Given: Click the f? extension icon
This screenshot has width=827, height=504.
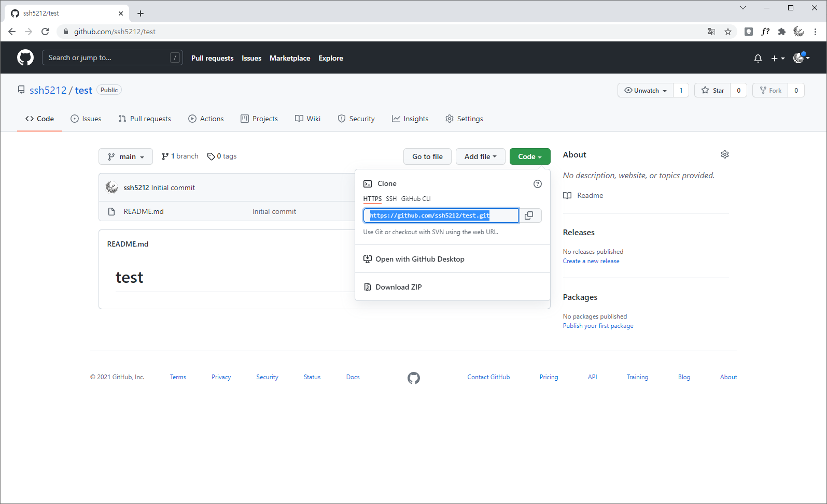Looking at the screenshot, I should tap(765, 32).
